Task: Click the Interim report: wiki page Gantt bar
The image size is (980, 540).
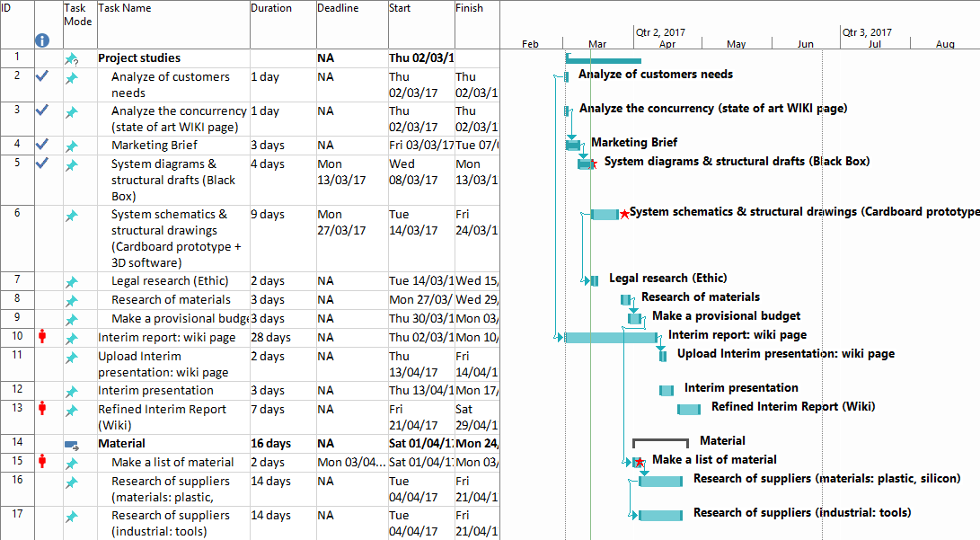Action: 610,337
